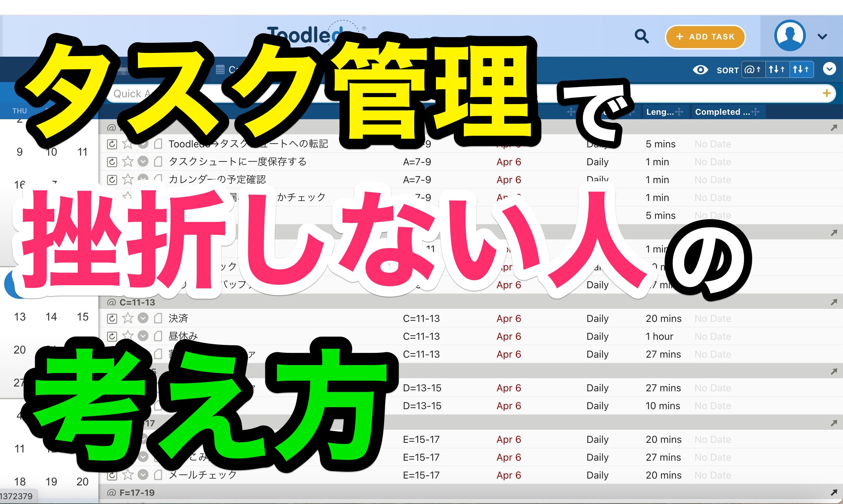Click the arrow icon on C=11-13 section
This screenshot has width=843, height=504.
click(834, 302)
